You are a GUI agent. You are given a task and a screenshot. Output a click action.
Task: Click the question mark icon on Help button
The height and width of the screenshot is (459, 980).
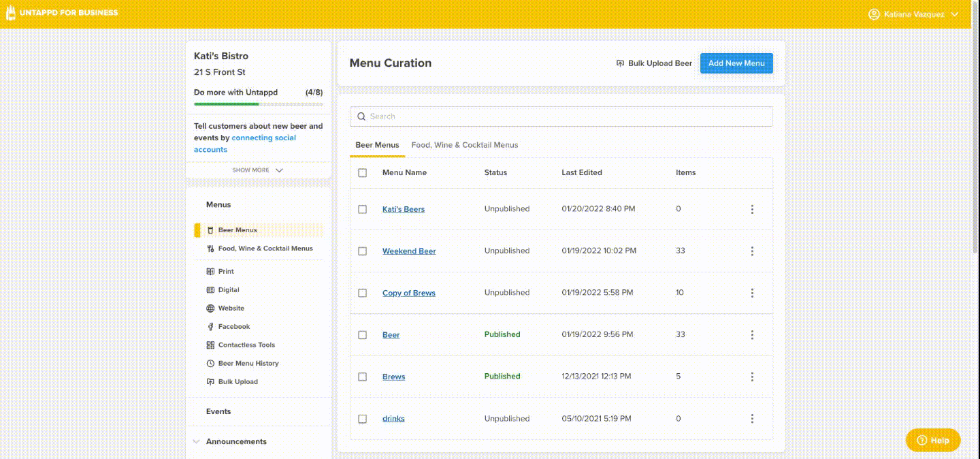[922, 440]
